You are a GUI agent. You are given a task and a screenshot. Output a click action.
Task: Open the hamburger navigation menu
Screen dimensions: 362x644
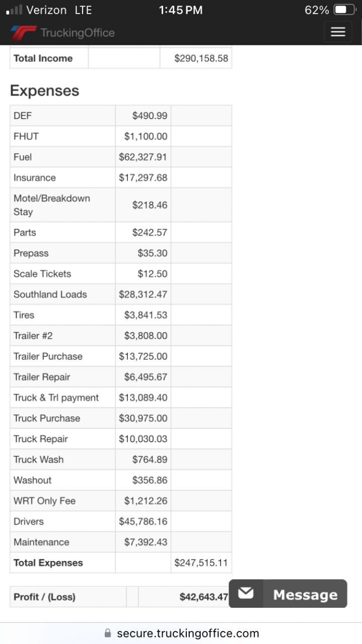[338, 32]
